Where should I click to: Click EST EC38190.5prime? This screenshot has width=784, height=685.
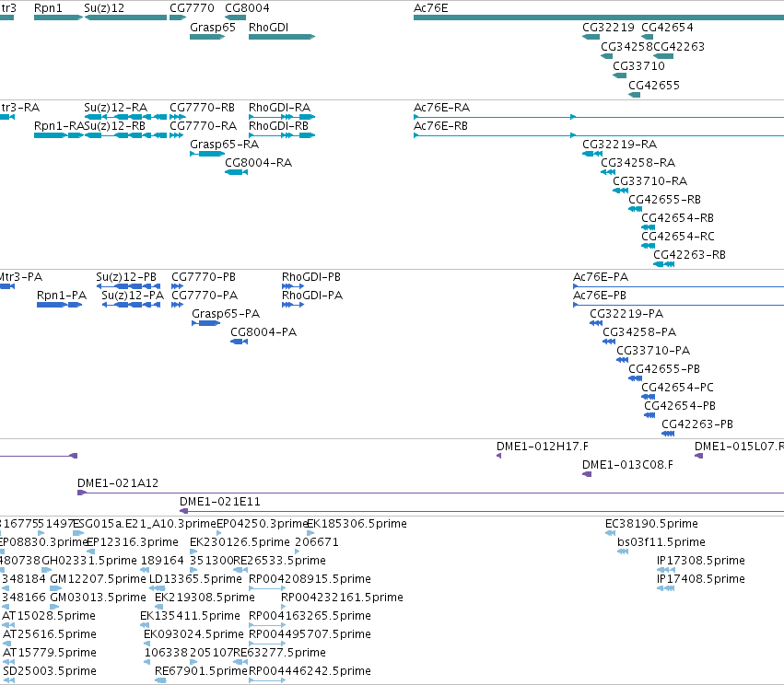pos(651,524)
